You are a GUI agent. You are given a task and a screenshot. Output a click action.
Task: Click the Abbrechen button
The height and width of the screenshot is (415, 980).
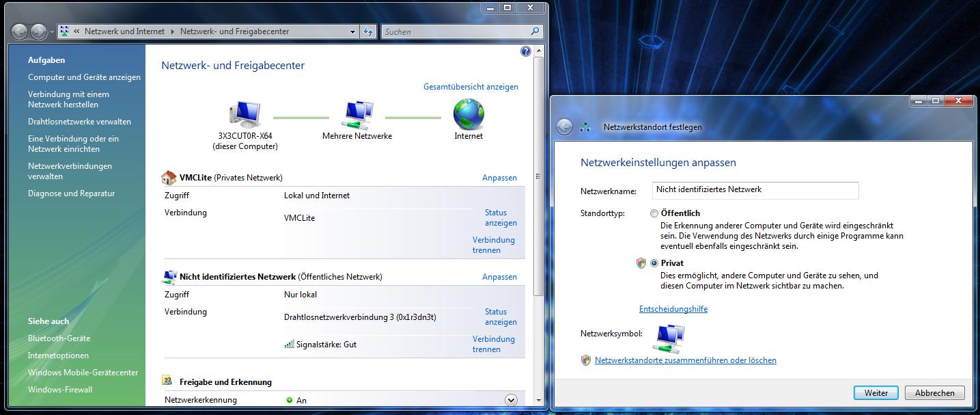(935, 393)
